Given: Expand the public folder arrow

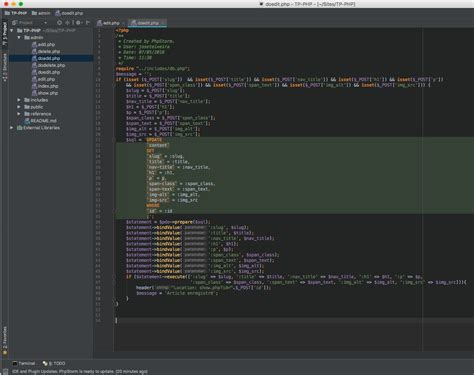Looking at the screenshot, I should pyautogui.click(x=19, y=107).
